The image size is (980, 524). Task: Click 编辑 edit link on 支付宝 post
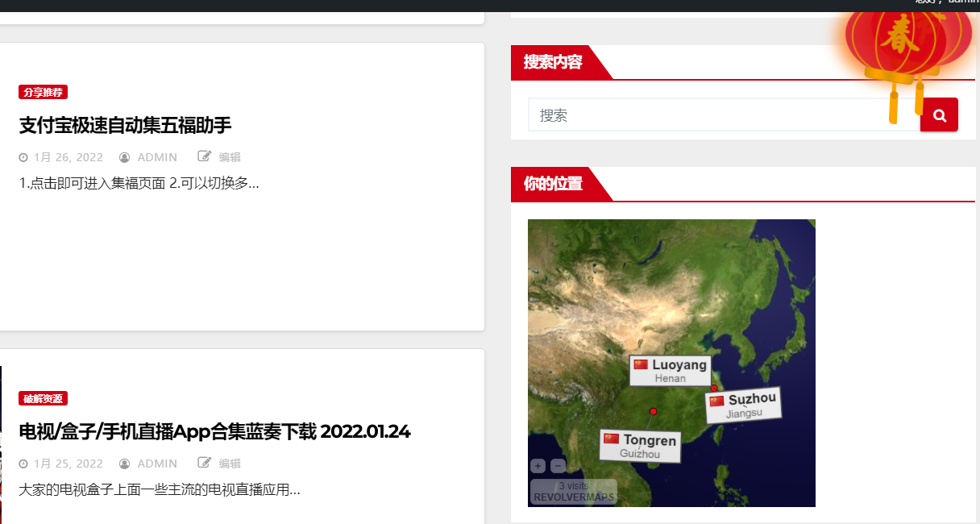(x=230, y=157)
